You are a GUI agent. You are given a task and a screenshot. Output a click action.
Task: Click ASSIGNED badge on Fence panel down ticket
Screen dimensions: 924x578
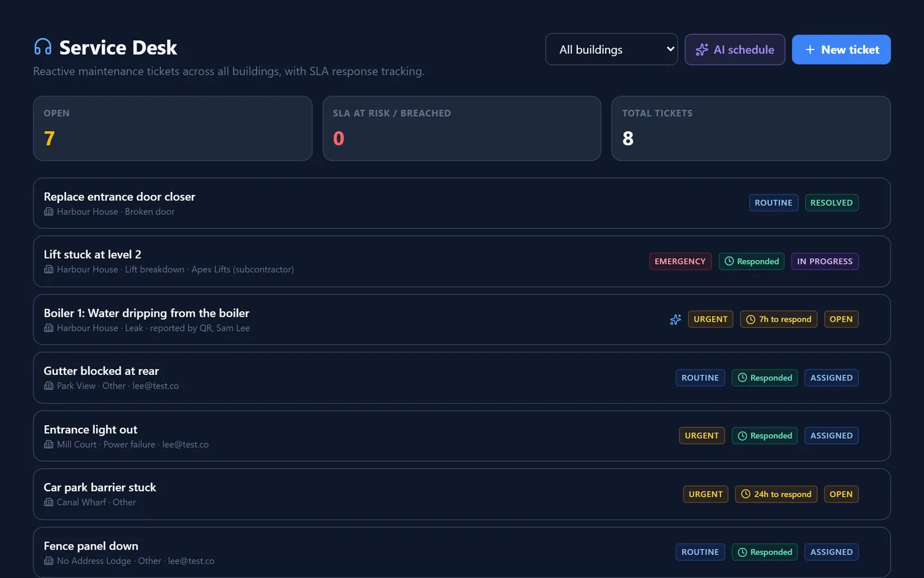coord(832,552)
